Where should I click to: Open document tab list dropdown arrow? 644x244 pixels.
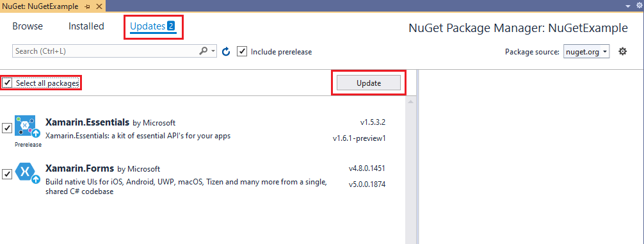click(627, 6)
